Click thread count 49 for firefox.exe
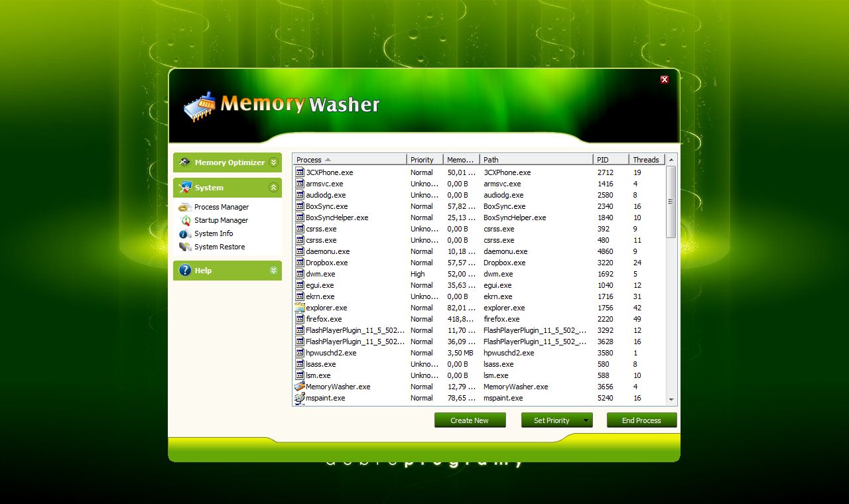Screen dimensions: 849x504 (x=637, y=319)
